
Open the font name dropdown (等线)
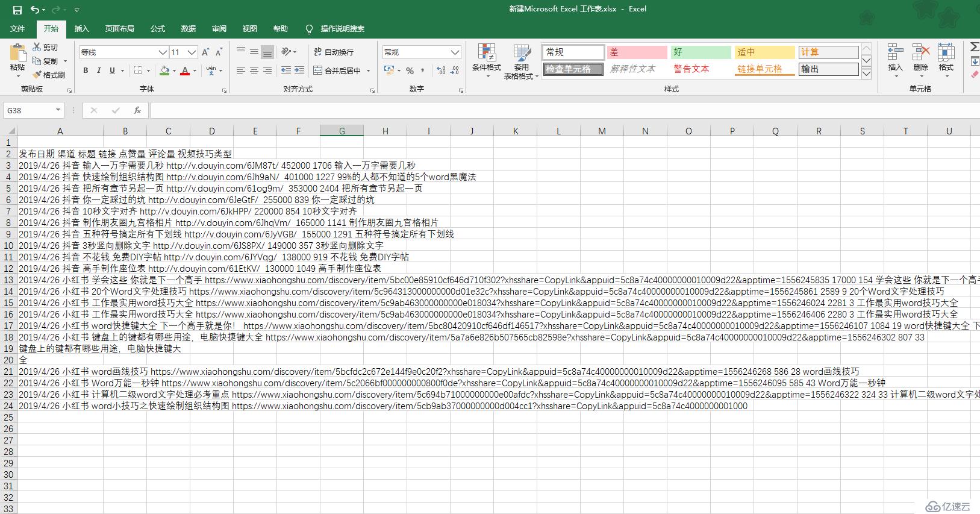(x=162, y=52)
